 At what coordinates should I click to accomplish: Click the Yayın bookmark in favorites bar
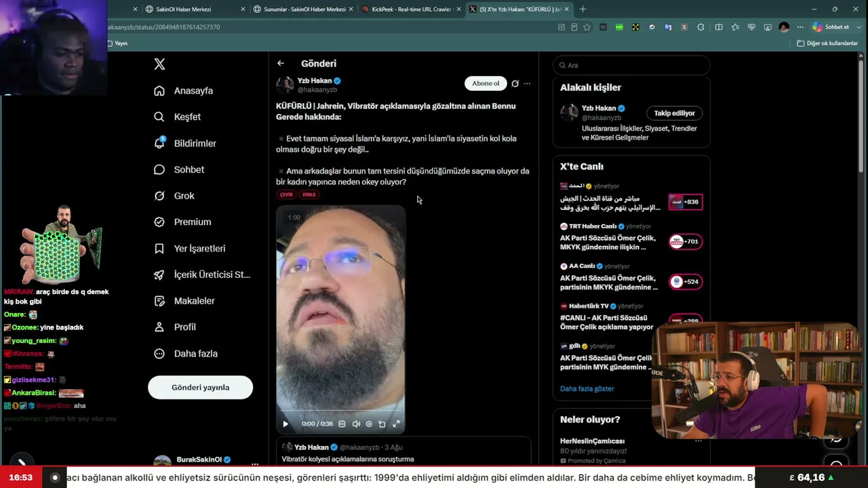click(117, 43)
